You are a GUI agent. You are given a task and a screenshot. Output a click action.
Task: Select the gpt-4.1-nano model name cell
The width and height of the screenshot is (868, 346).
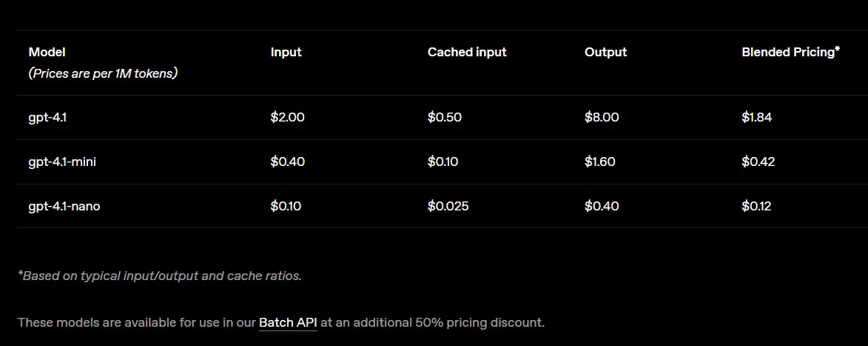(x=64, y=206)
